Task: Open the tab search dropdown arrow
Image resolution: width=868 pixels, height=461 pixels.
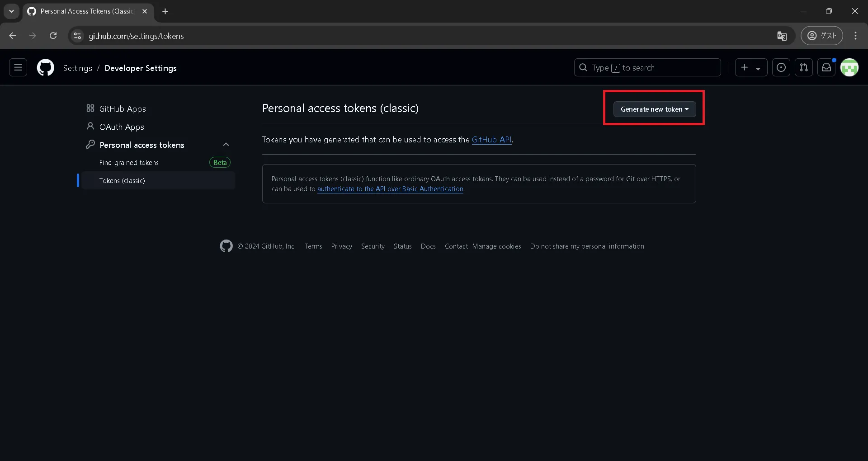Action: (11, 11)
